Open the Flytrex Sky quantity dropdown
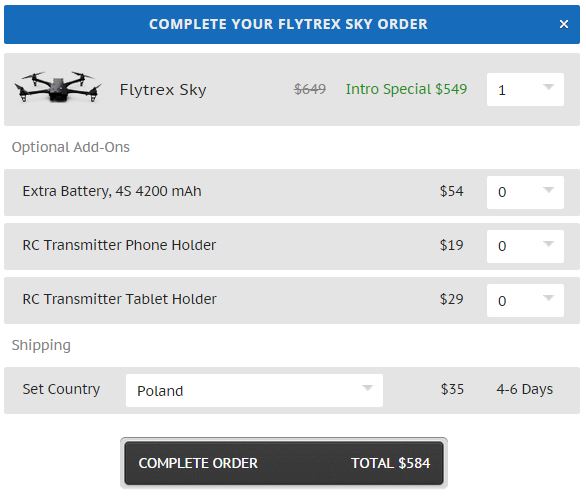 (x=525, y=89)
